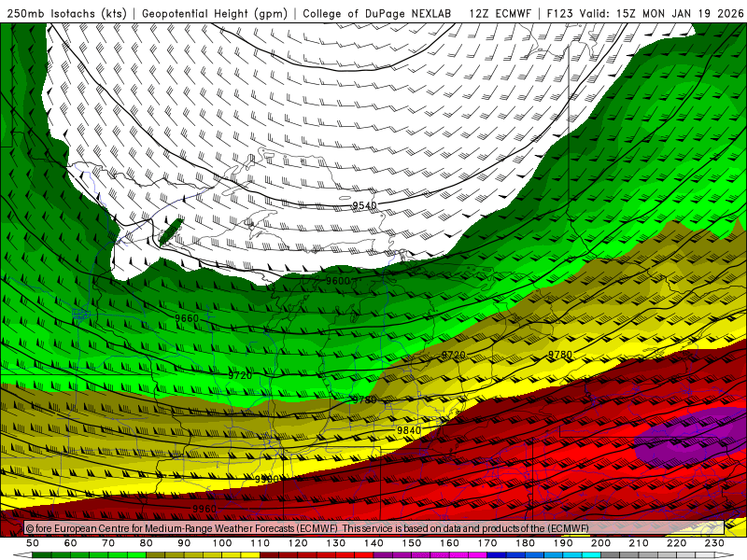Image resolution: width=747 pixels, height=560 pixels.
Task: Select 'College of DuPage NEXLAB' header text
Action: pyautogui.click(x=377, y=13)
